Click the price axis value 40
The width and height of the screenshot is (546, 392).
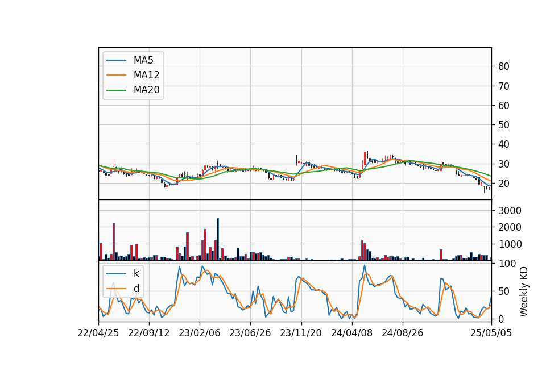[x=504, y=144]
